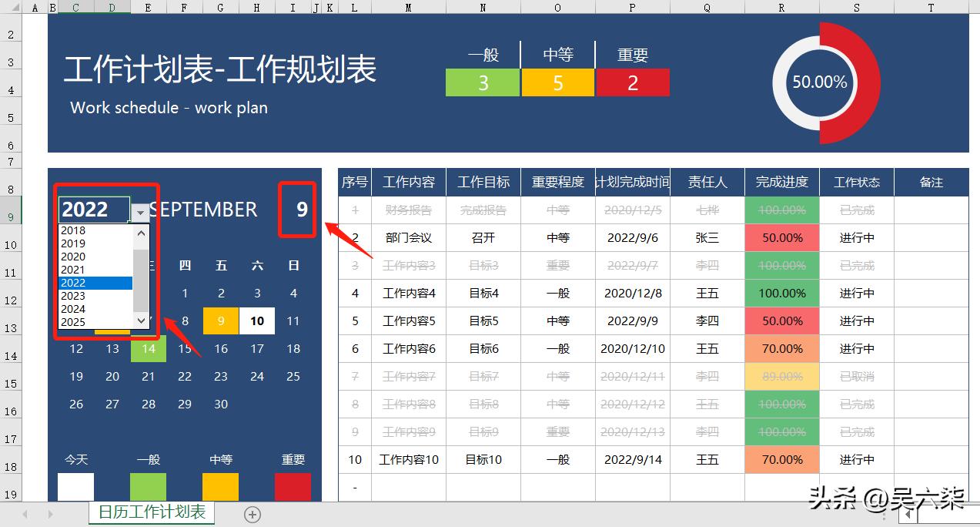Click the new sheet plus icon
This screenshot has width=980, height=527.
tap(252, 514)
